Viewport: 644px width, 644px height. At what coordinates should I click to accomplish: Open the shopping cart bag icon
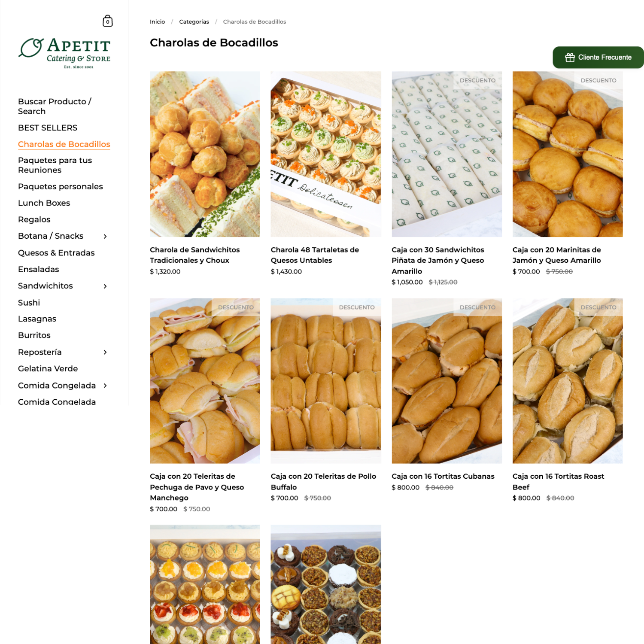(x=108, y=21)
